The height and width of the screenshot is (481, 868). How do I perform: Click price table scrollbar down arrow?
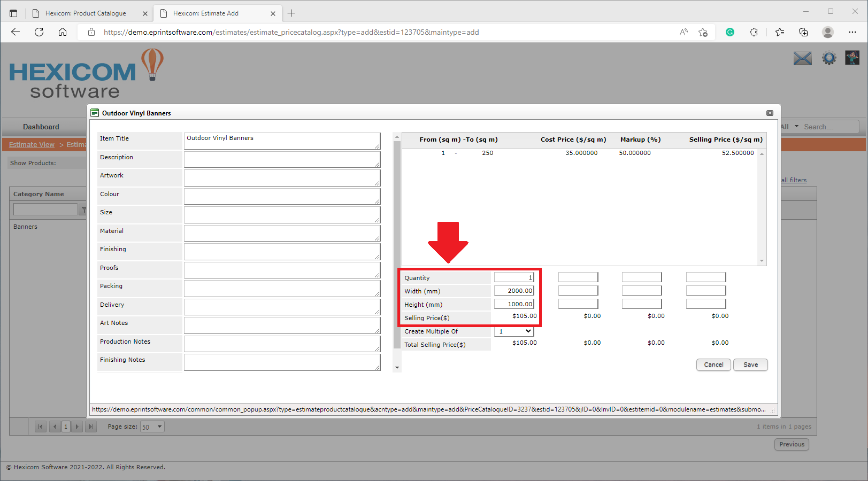762,261
